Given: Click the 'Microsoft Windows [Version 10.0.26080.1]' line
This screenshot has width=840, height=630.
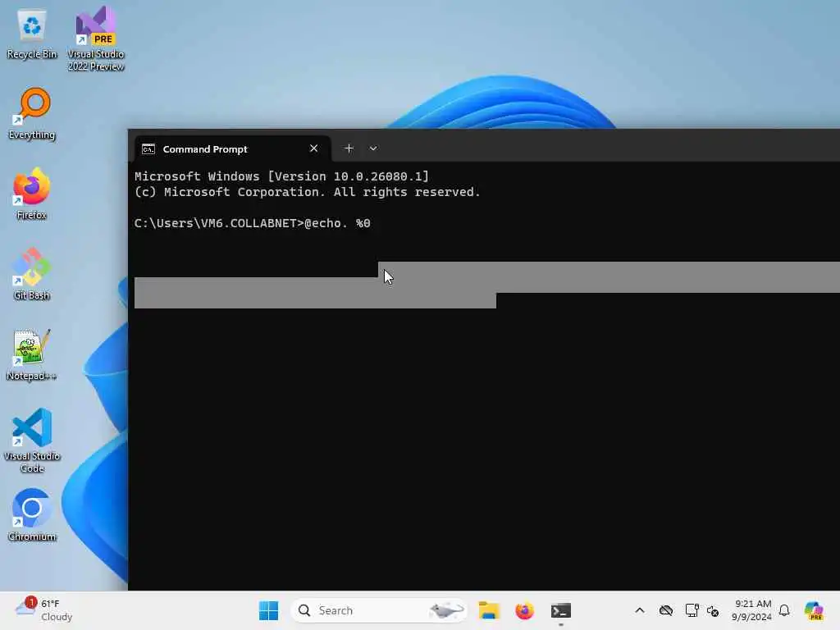Looking at the screenshot, I should [282, 176].
